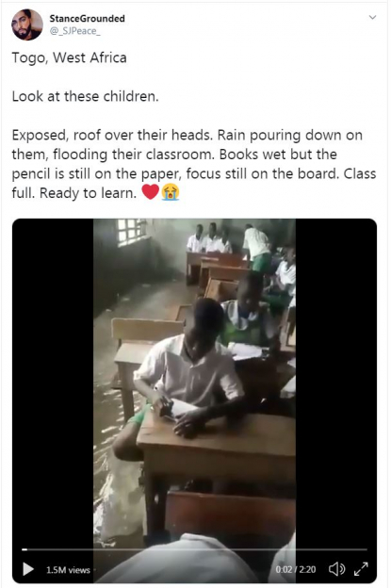Open the @_SJPeace_ handle link
This screenshot has height=588, width=391.
tap(75, 31)
